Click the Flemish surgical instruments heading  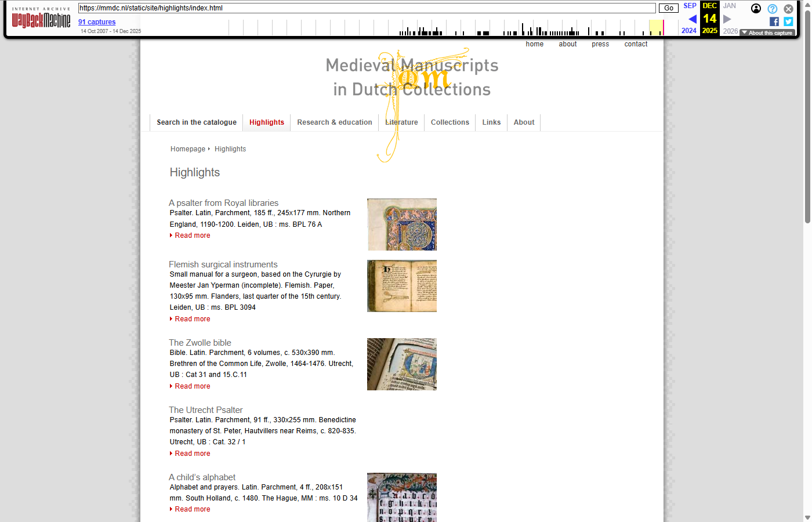click(x=223, y=264)
